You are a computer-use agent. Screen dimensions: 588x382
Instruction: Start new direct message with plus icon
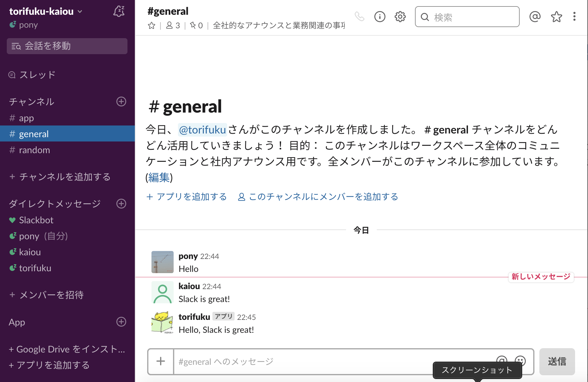click(121, 204)
